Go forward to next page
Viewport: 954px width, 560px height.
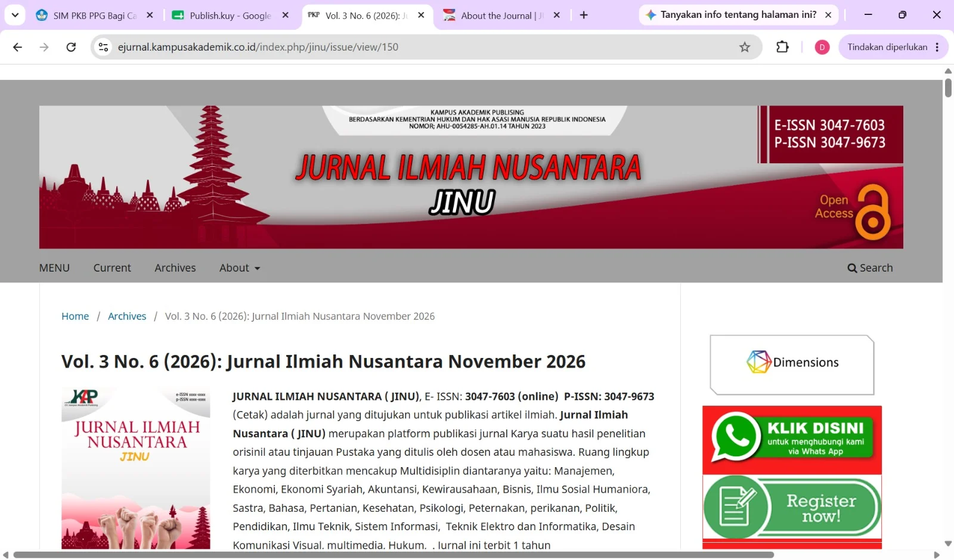[x=44, y=47]
